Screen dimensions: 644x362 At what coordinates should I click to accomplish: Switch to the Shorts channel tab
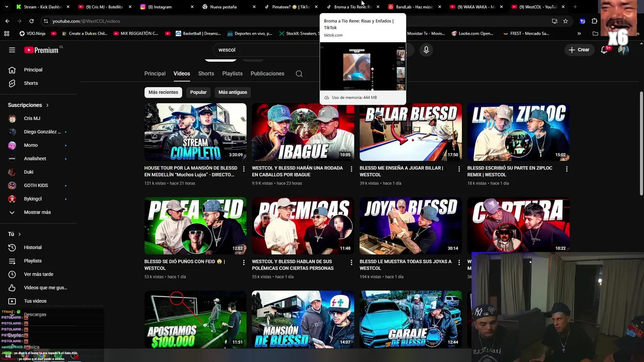click(206, 73)
